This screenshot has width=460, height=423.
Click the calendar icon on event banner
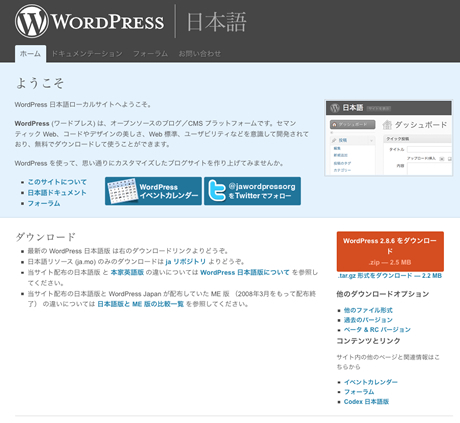point(122,191)
